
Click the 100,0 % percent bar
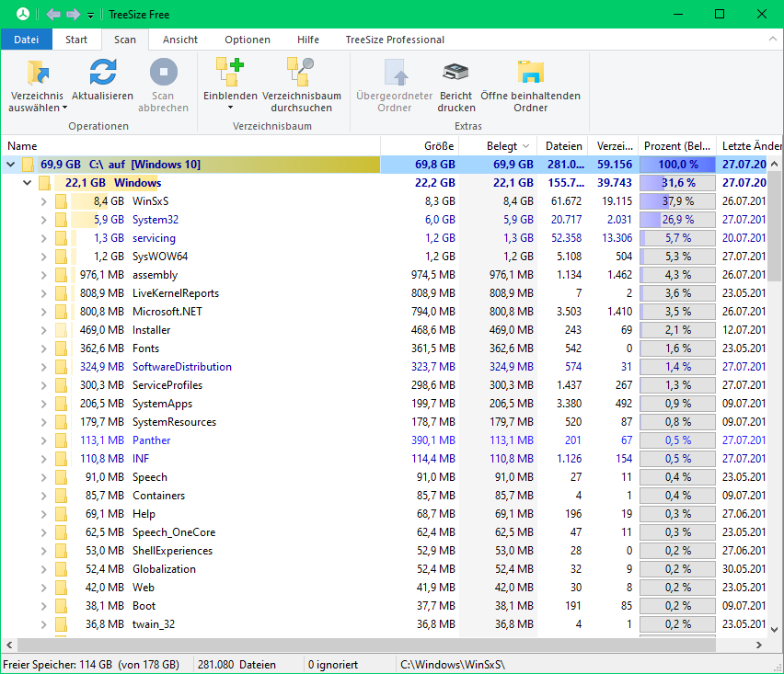coord(677,165)
